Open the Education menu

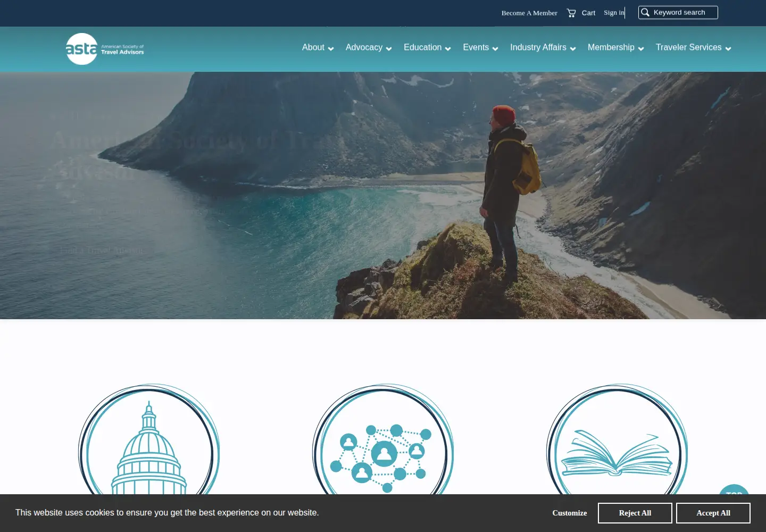(x=422, y=47)
